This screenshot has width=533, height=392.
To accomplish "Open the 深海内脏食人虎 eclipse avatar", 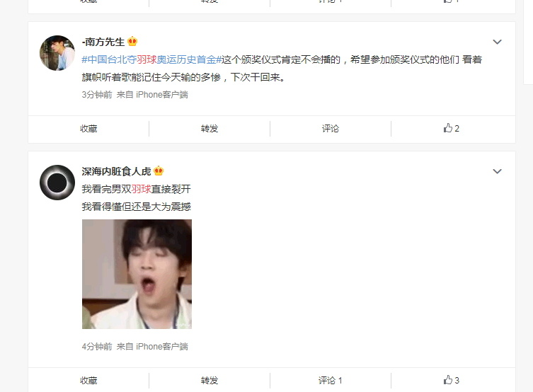I will click(57, 183).
